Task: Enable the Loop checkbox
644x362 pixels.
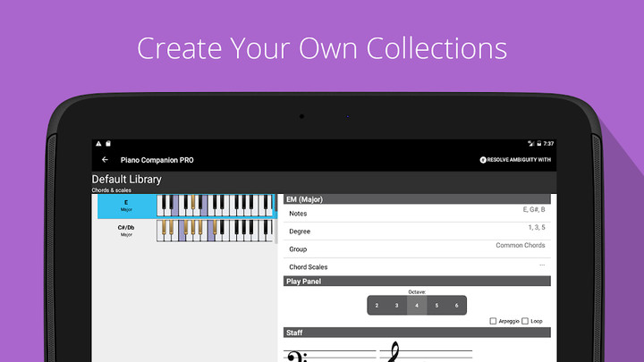Action: pyautogui.click(x=525, y=321)
